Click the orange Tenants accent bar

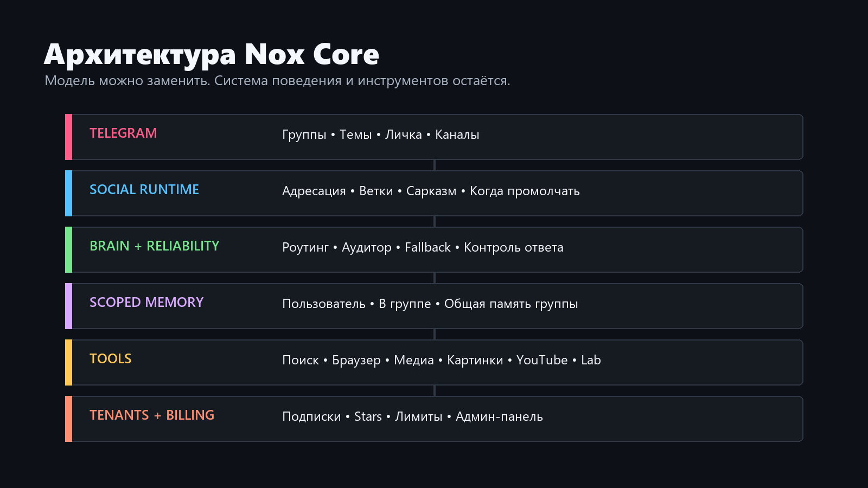coord(68,419)
